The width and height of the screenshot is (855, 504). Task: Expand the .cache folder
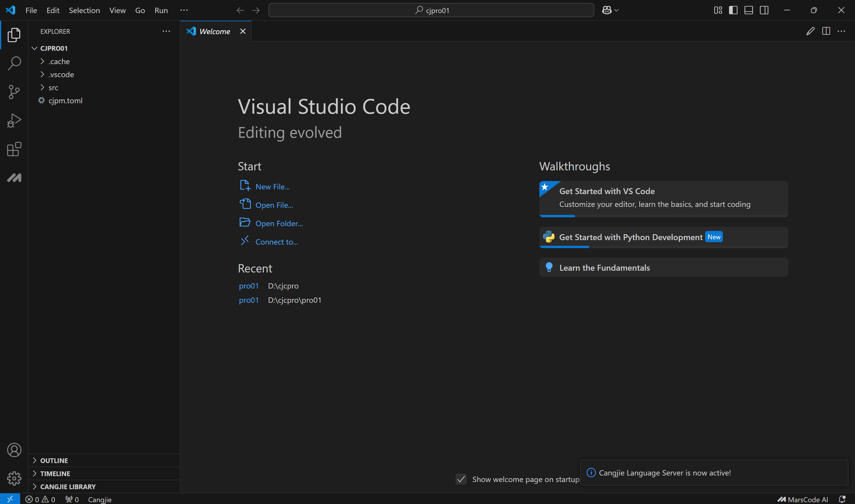click(x=42, y=61)
